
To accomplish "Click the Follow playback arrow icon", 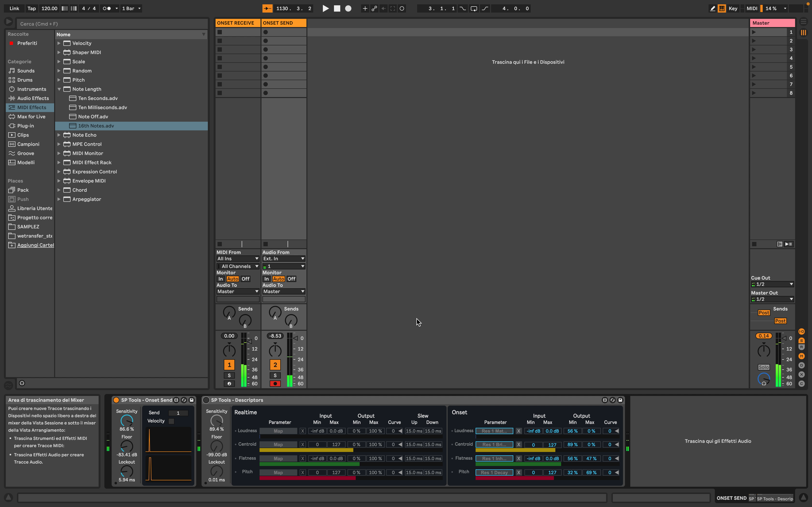I will click(268, 8).
